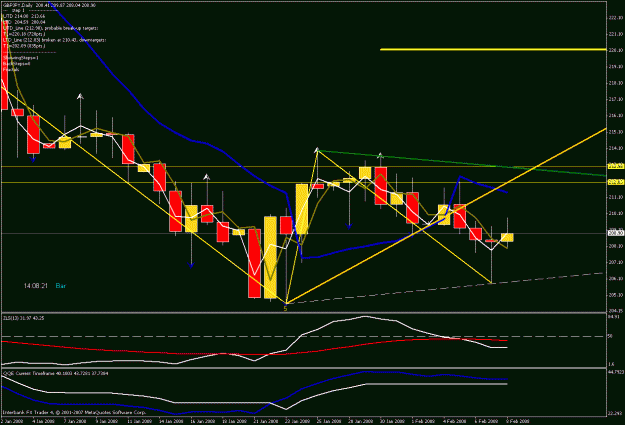Click the 205.10 price scale label
This screenshot has width=625, height=425.
[616, 295]
